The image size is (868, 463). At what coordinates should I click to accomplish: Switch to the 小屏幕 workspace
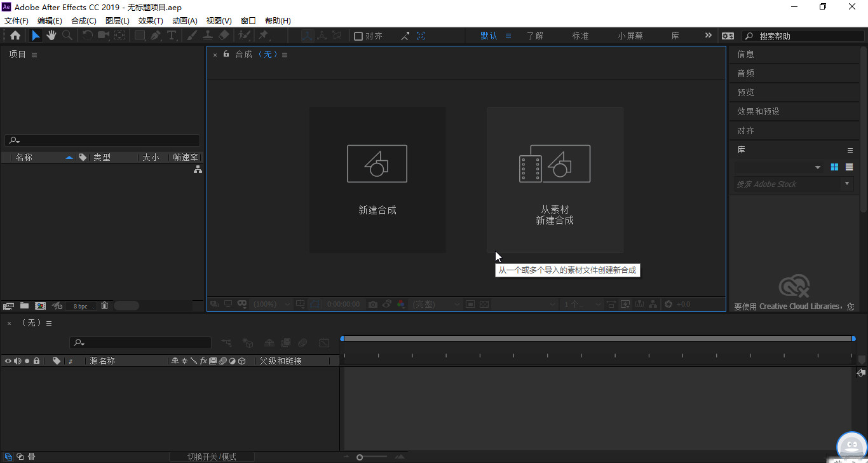click(630, 36)
